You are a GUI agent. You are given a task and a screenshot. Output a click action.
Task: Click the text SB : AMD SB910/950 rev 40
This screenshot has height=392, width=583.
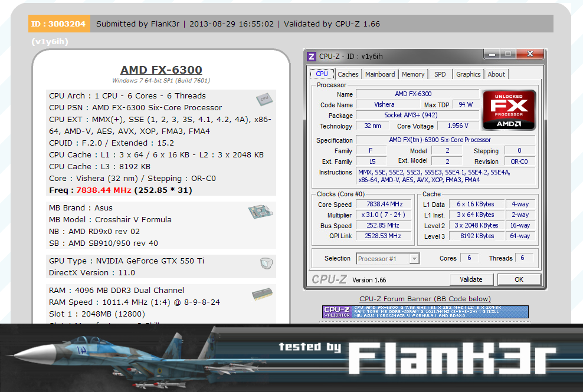[x=104, y=243]
